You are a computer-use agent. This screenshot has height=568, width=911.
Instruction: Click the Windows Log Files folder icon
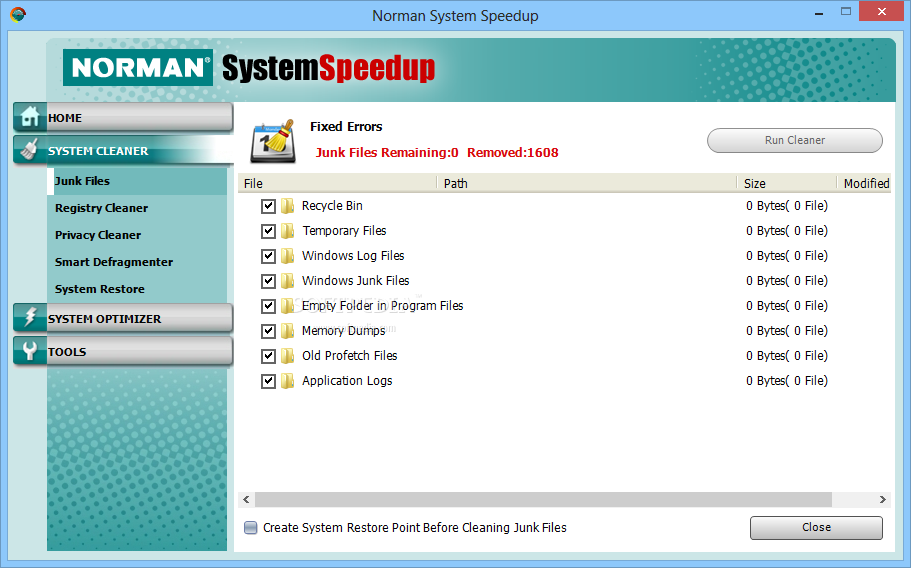coord(288,256)
